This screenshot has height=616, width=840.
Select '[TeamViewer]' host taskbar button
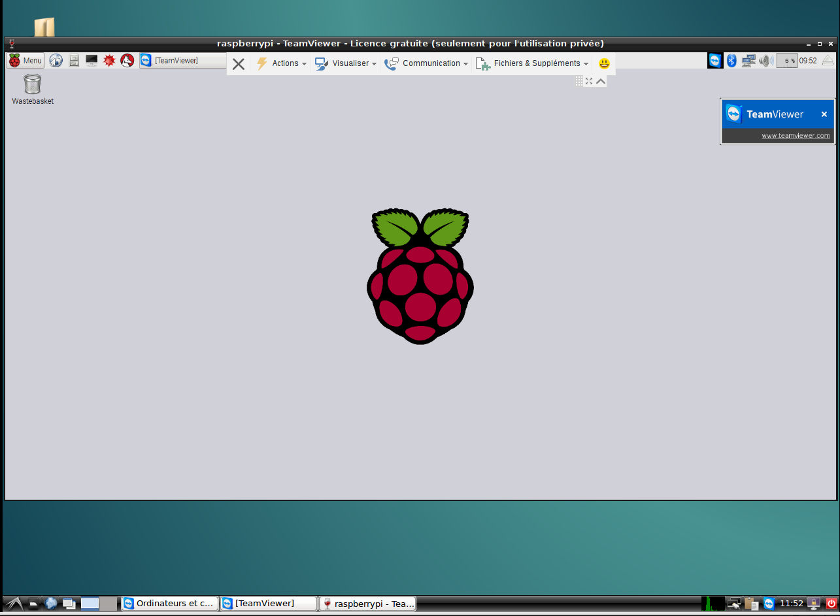click(269, 604)
